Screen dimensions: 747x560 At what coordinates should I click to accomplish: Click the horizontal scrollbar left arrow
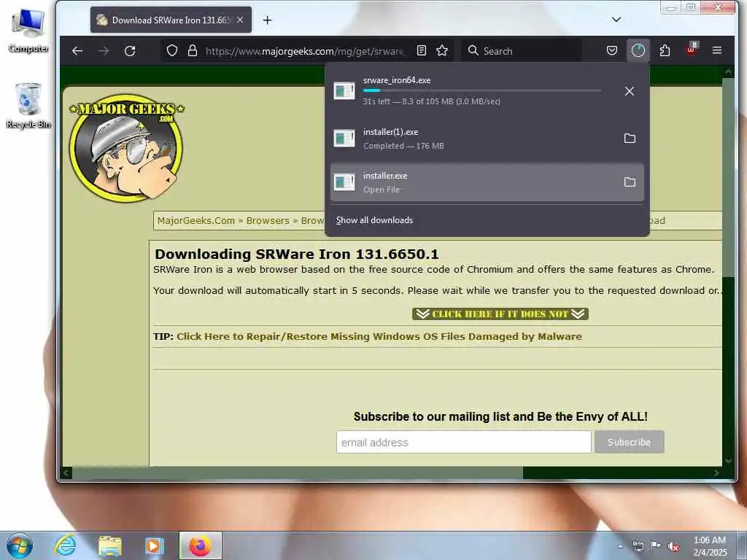click(x=66, y=472)
